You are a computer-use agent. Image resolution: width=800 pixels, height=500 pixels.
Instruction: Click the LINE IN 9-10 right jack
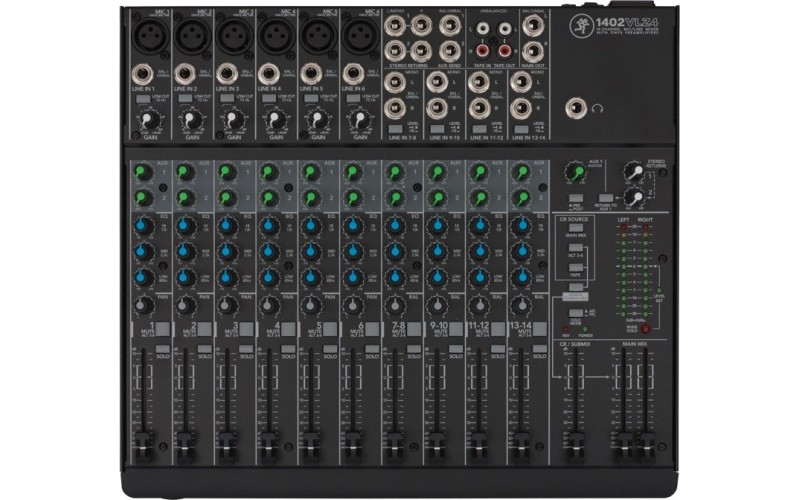pos(437,108)
